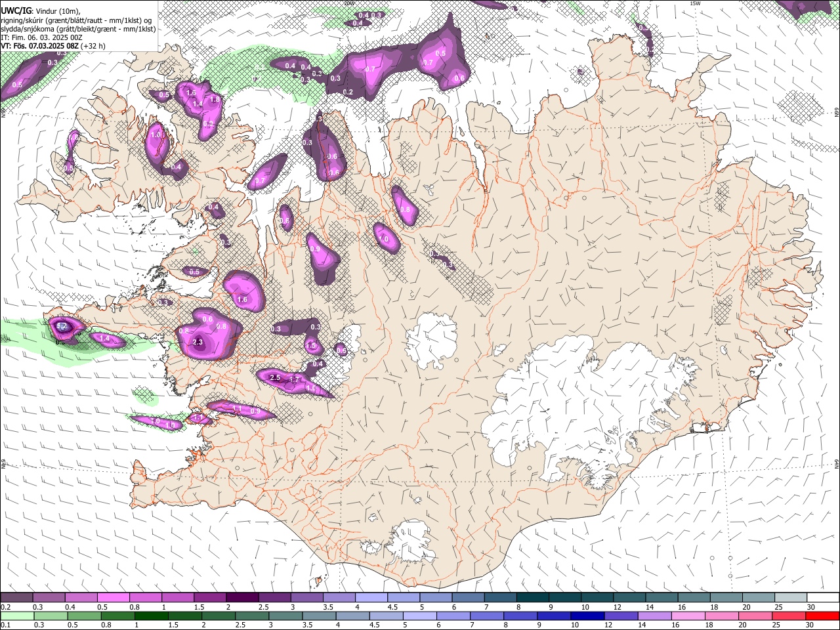This screenshot has width=840, height=630.
Task: Select the 'slydda/snjókoma' legend description line
Action: tap(78, 29)
